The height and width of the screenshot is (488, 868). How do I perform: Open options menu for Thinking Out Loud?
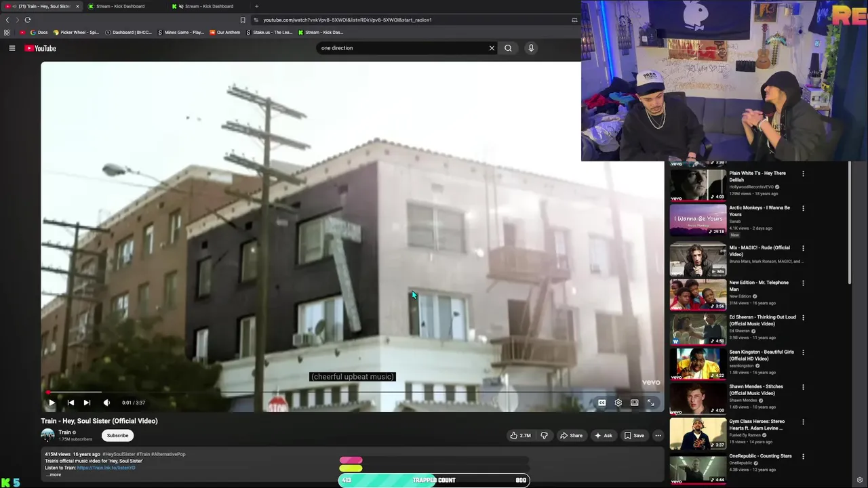pos(803,317)
